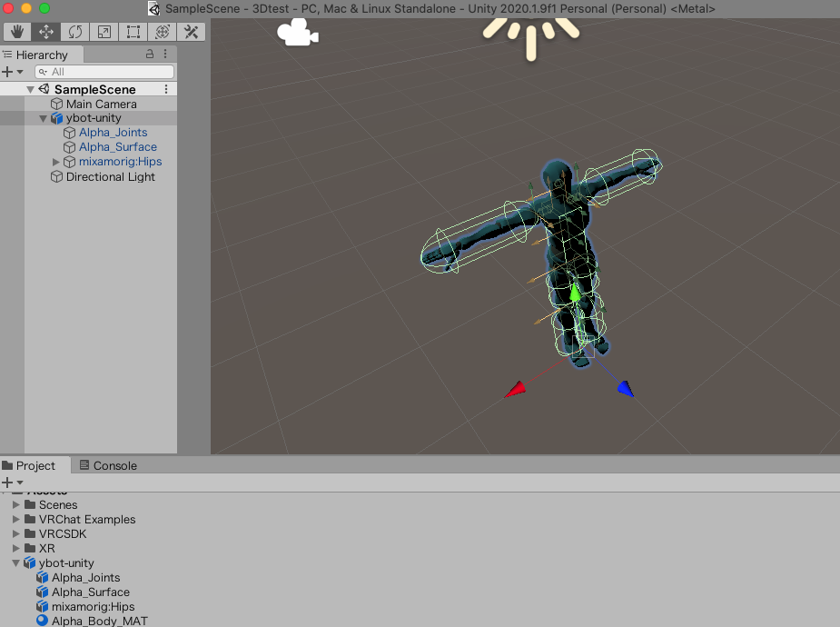840x627 pixels.
Task: Select the VRCSDK folder
Action: [63, 533]
